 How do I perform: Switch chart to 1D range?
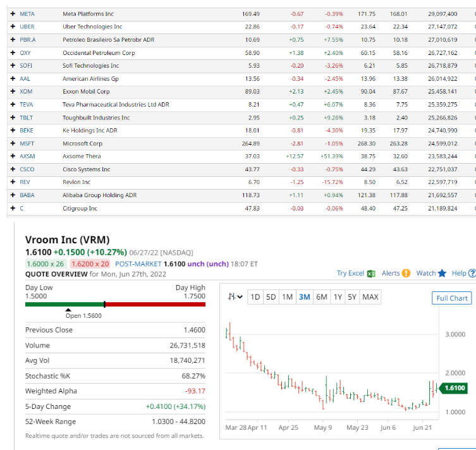pos(255,297)
